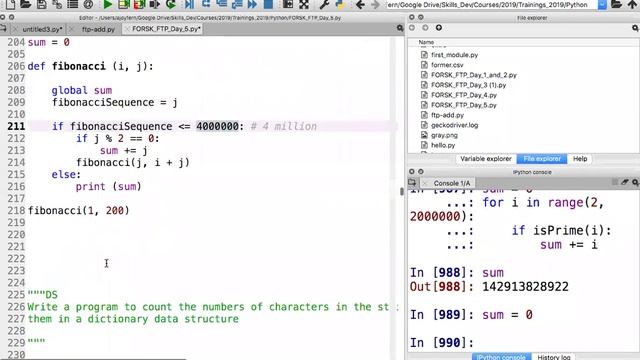Viewport: 640px width, 360px height.
Task: Re-run the last script
Action: (171, 4)
